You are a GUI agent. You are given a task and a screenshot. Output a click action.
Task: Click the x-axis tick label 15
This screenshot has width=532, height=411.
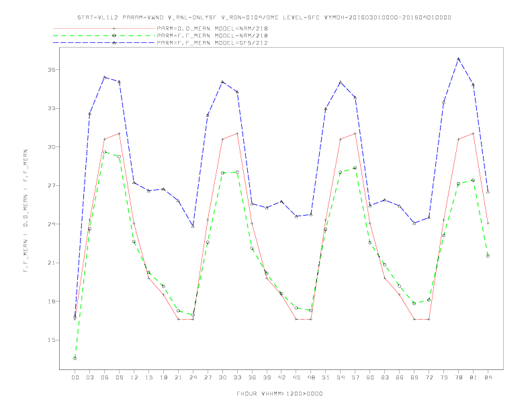(148, 377)
